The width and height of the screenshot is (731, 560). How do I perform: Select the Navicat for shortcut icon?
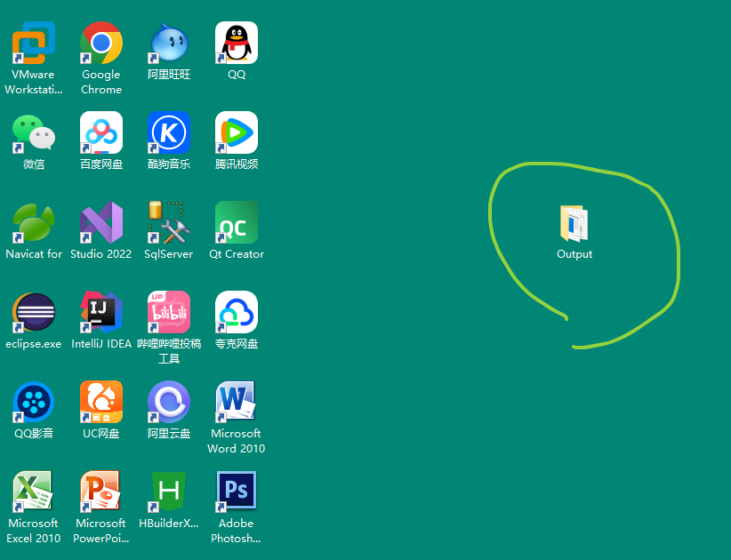(34, 223)
